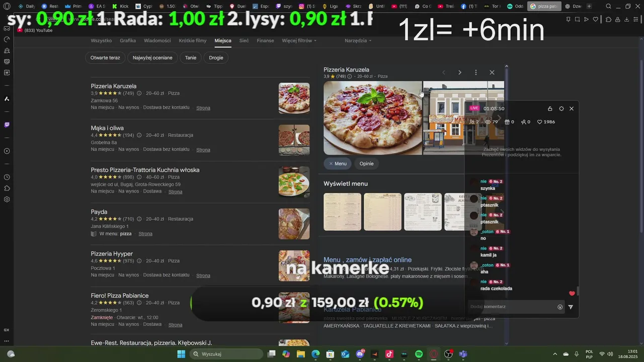Close the Pizzeria Karuzela details panel
Screen dimensions: 644x362
tap(492, 72)
